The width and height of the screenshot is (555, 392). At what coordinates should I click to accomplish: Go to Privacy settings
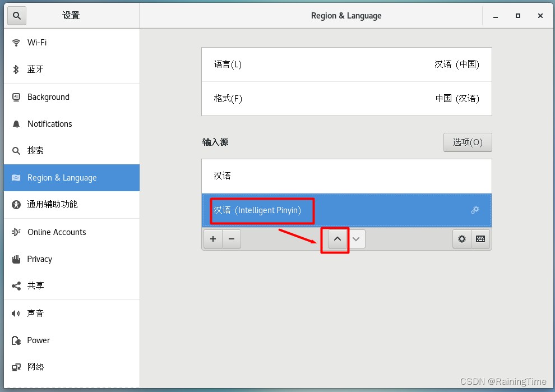[72, 259]
